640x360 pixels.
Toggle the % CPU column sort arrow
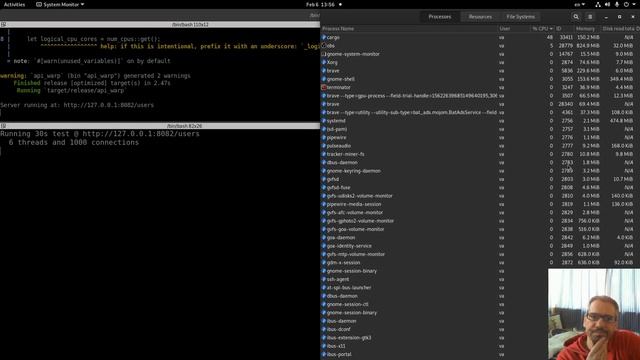click(x=551, y=29)
